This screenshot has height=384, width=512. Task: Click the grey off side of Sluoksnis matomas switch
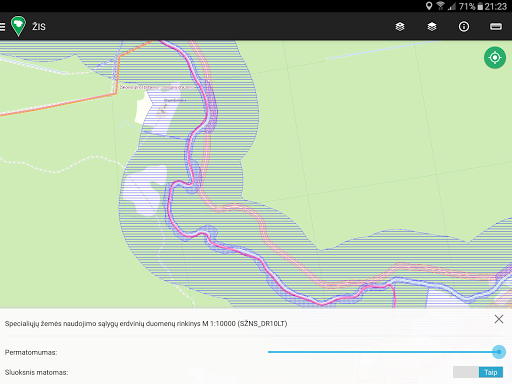pyautogui.click(x=466, y=372)
